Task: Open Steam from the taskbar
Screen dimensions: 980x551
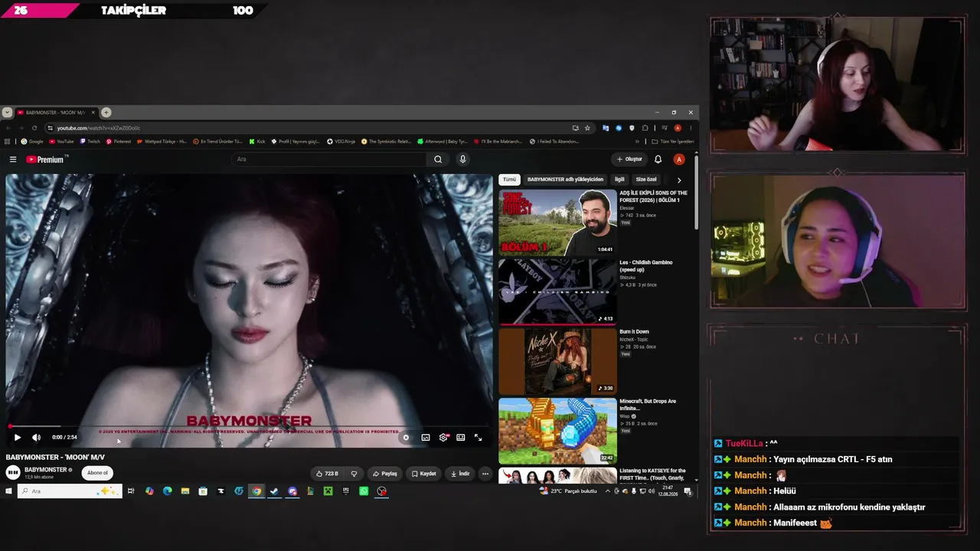Action: coord(274,491)
